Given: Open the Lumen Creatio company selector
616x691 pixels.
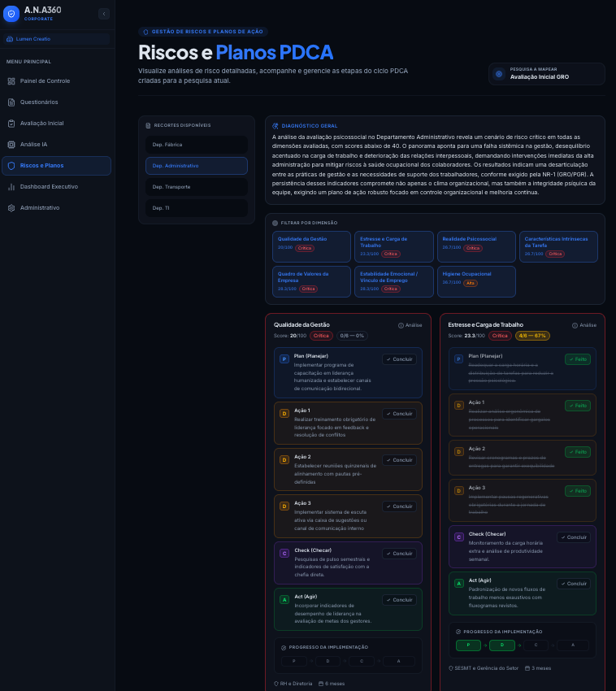Looking at the screenshot, I should pyautogui.click(x=56, y=39).
